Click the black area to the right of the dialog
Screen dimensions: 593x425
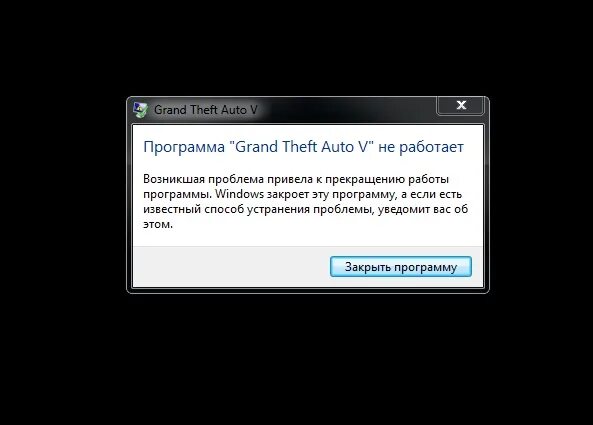pos(541,195)
